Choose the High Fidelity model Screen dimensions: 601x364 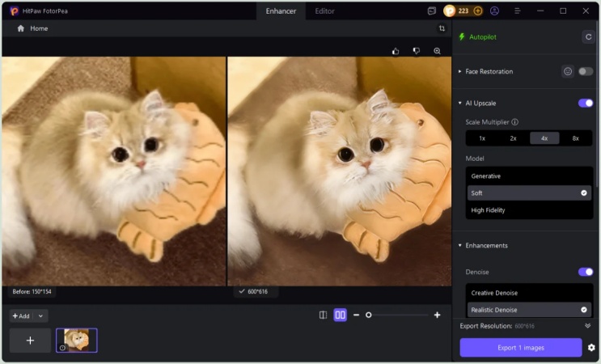pyautogui.click(x=529, y=210)
